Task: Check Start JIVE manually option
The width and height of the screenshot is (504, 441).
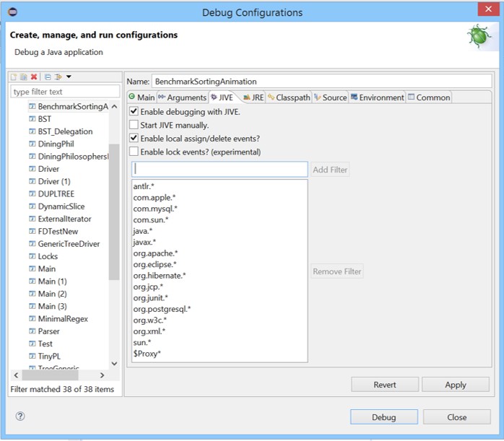Action: point(134,125)
